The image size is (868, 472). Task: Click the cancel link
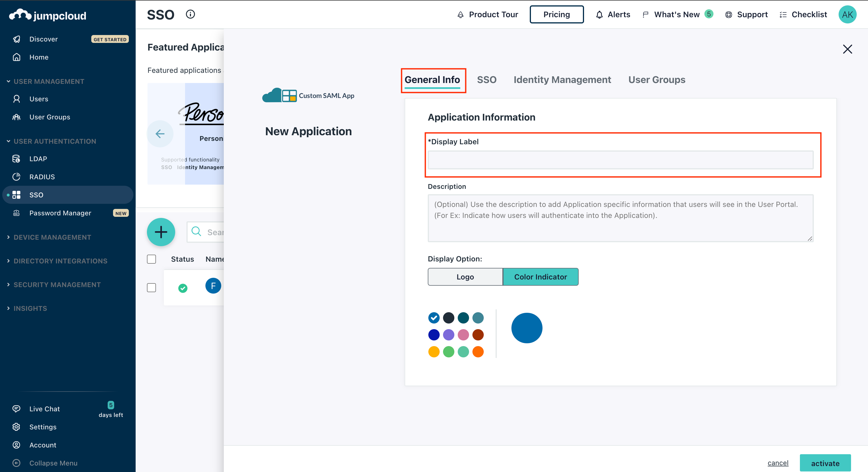click(x=778, y=463)
